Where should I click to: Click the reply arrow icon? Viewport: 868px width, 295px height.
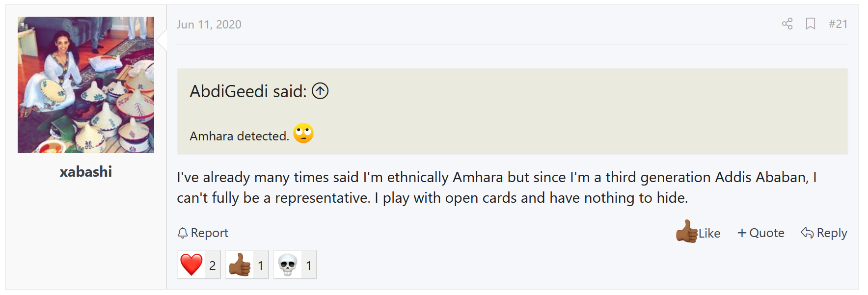click(x=807, y=233)
